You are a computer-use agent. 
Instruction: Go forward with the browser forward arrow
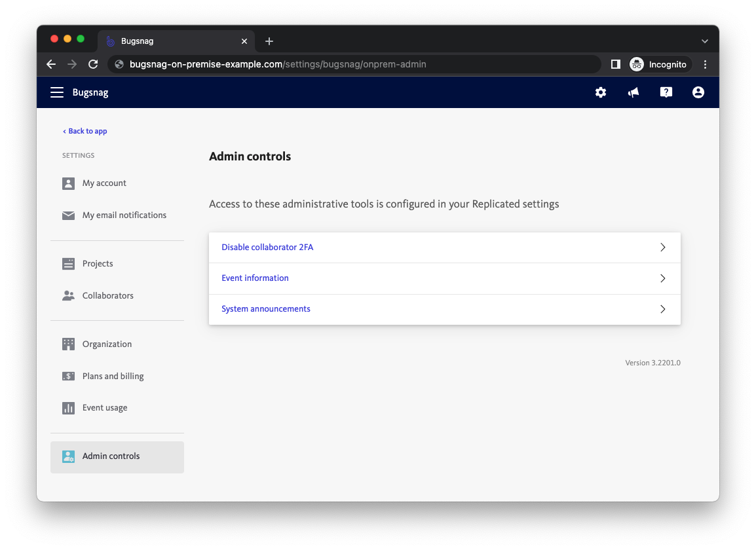tap(72, 64)
